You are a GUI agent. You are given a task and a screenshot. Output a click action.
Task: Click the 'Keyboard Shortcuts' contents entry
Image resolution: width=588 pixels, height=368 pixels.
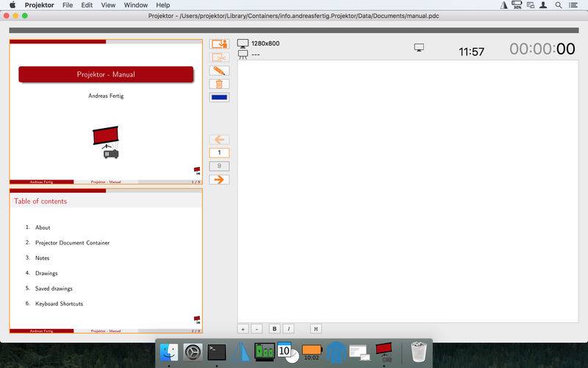tap(60, 304)
